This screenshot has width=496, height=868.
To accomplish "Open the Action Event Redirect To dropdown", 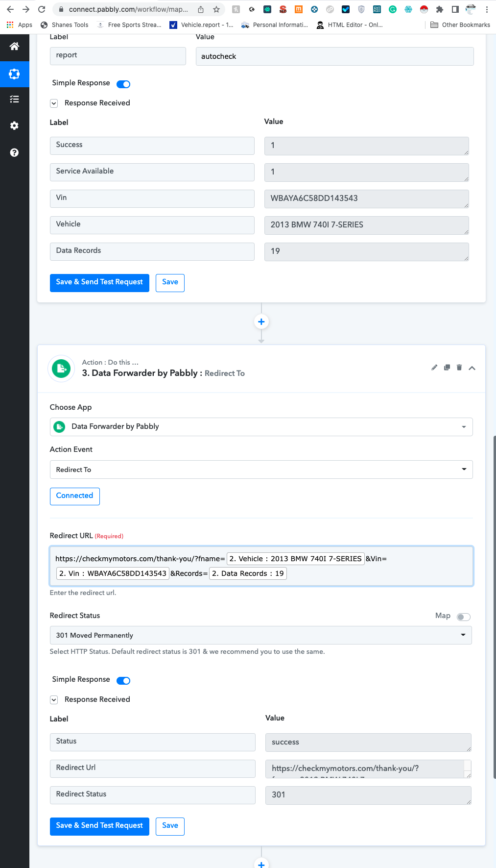I will pyautogui.click(x=261, y=470).
